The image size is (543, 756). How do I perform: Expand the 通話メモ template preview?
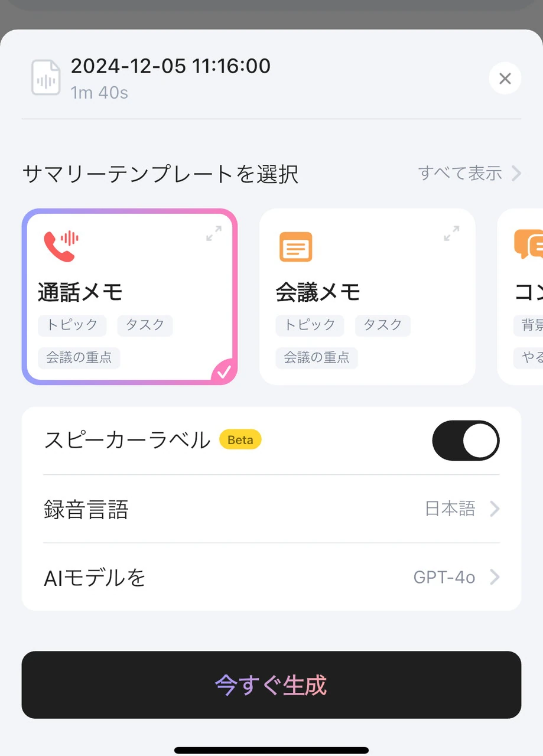click(x=214, y=233)
